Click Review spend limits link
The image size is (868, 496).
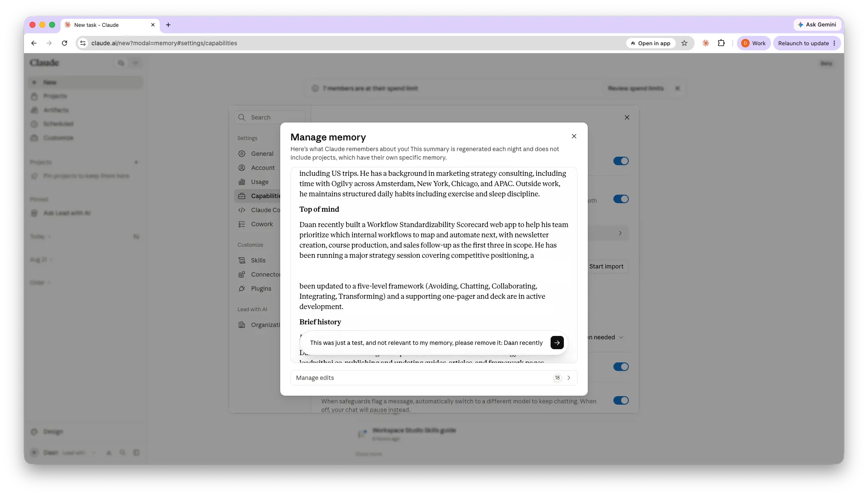[636, 88]
